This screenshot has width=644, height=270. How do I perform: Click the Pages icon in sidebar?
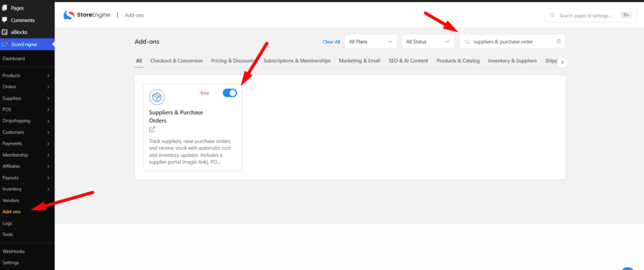tap(4, 8)
